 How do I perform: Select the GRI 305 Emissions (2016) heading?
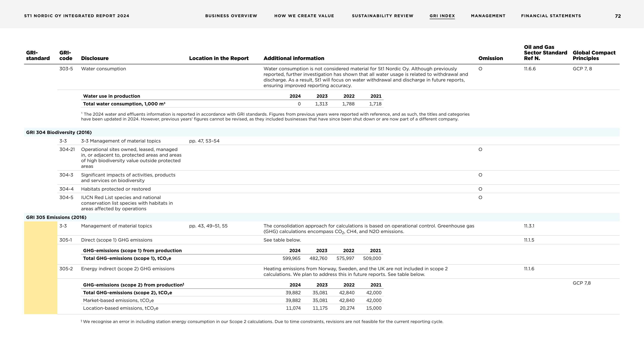coord(56,217)
